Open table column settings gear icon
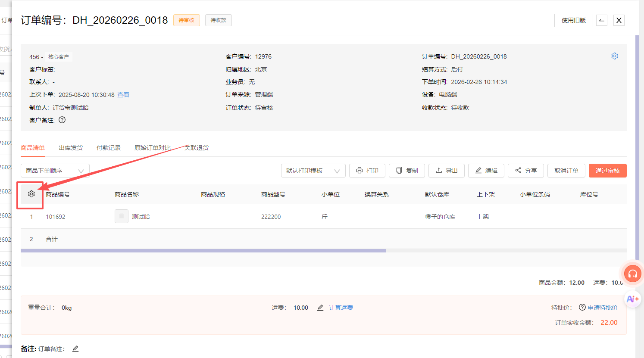This screenshot has width=644, height=358. coord(31,194)
